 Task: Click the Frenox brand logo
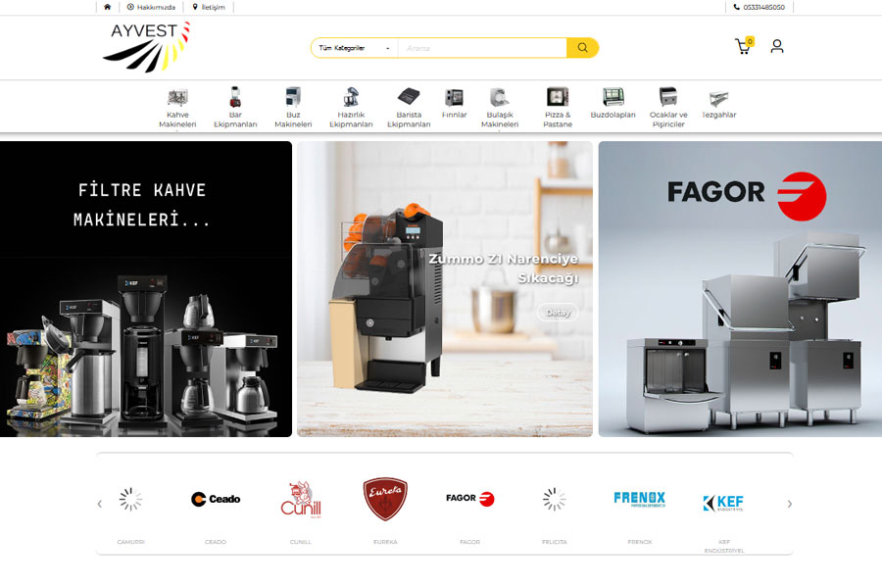[640, 499]
